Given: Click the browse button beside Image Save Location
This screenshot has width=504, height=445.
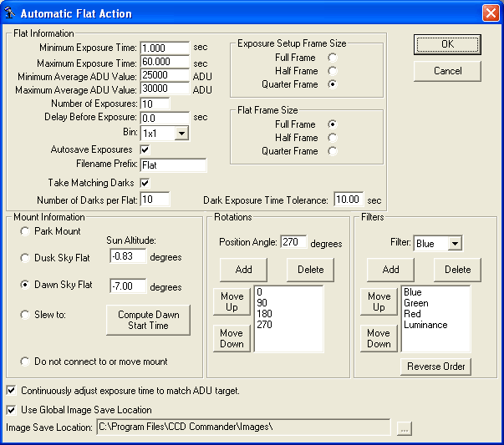Looking at the screenshot, I should (x=405, y=428).
